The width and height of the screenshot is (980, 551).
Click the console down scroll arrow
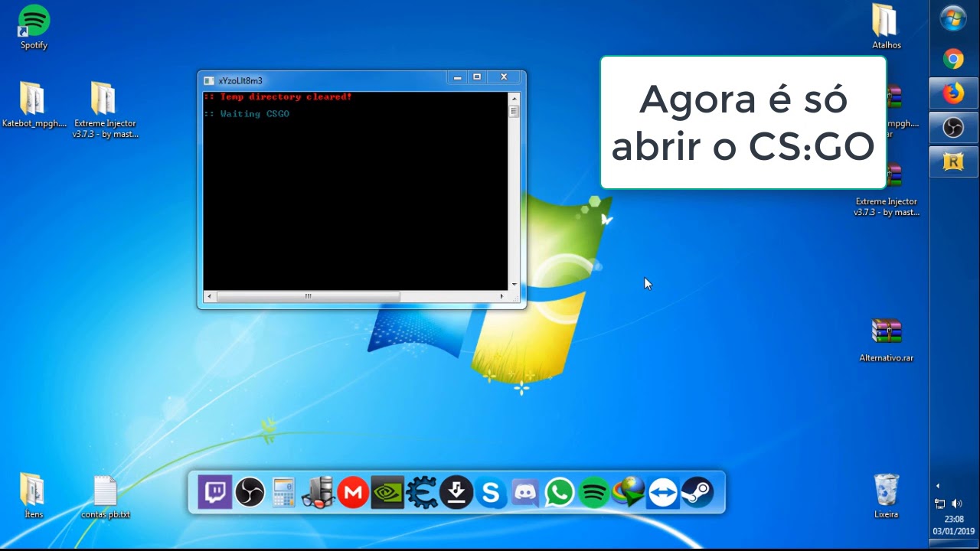coord(514,285)
